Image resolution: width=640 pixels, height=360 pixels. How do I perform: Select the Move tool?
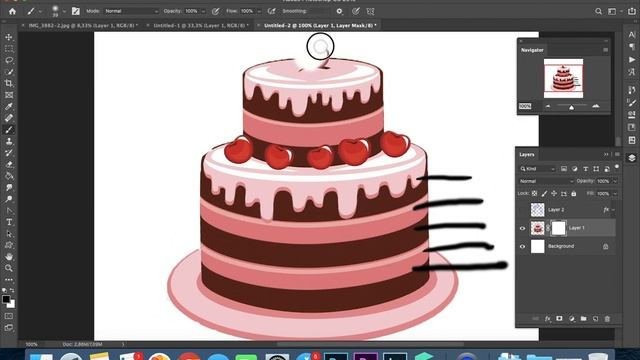click(9, 37)
